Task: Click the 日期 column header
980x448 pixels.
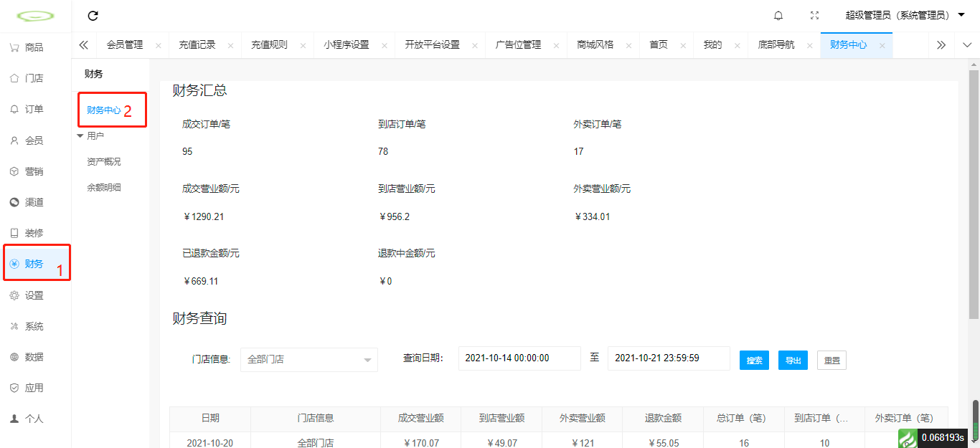Action: pyautogui.click(x=210, y=418)
